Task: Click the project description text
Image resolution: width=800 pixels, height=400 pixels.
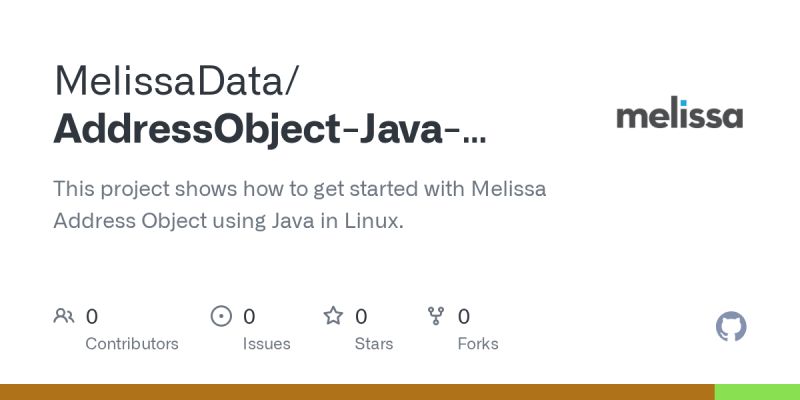Action: click(x=300, y=205)
